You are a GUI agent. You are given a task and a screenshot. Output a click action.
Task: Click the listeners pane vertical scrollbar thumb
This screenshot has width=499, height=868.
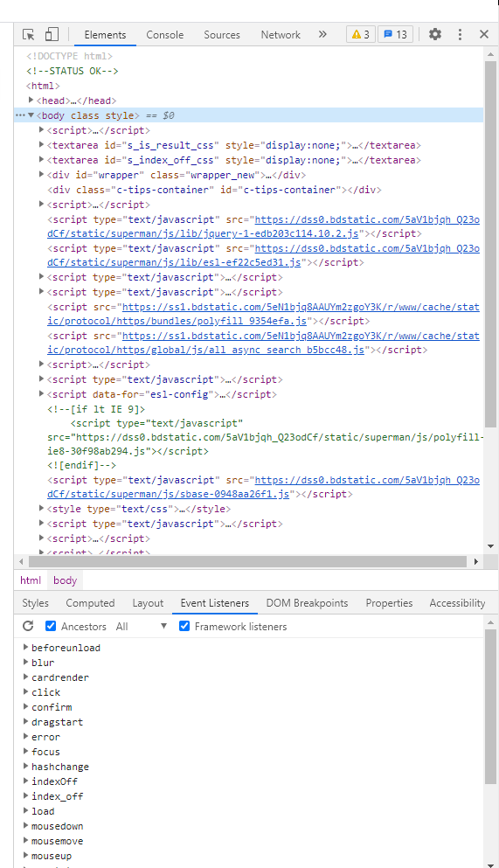click(x=491, y=706)
